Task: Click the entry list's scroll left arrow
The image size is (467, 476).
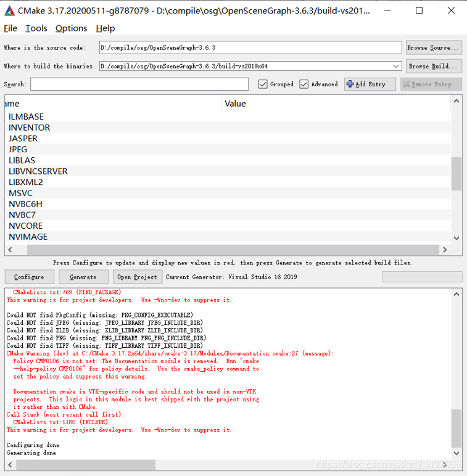Action: (10, 250)
